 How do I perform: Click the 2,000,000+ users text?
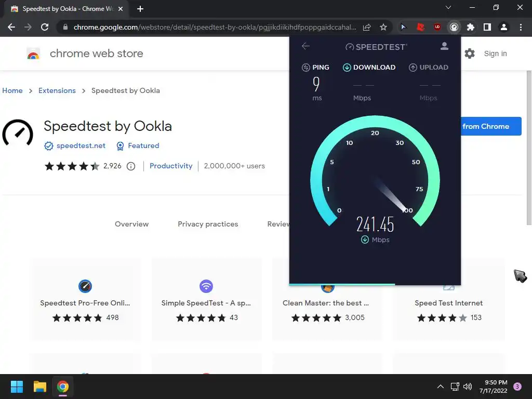tap(234, 166)
